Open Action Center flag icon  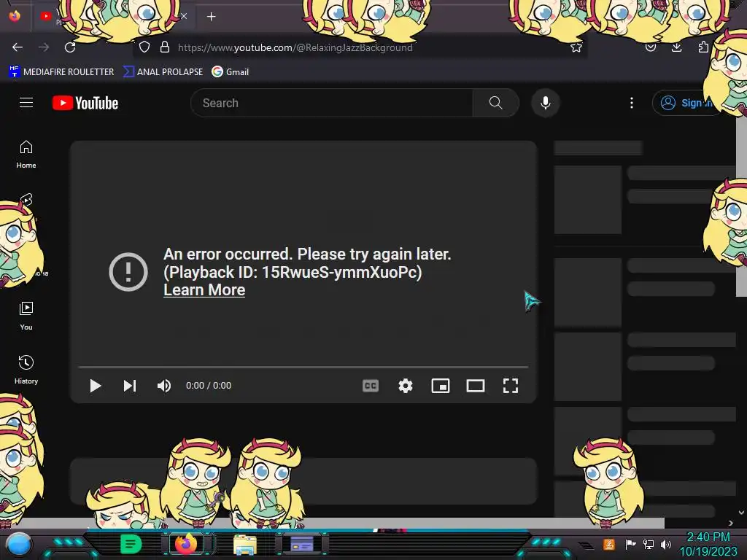coord(630,544)
